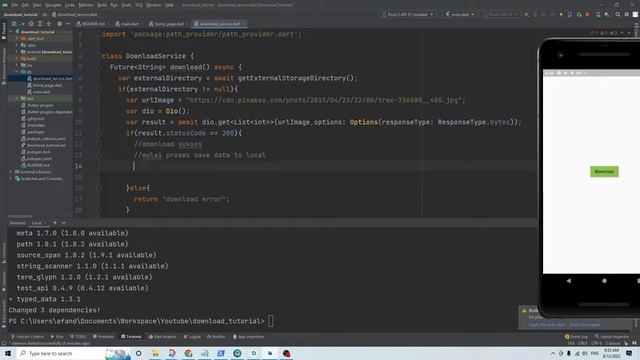Click the debug bug icon in toolbar
The image size is (640, 360).
(535, 14)
